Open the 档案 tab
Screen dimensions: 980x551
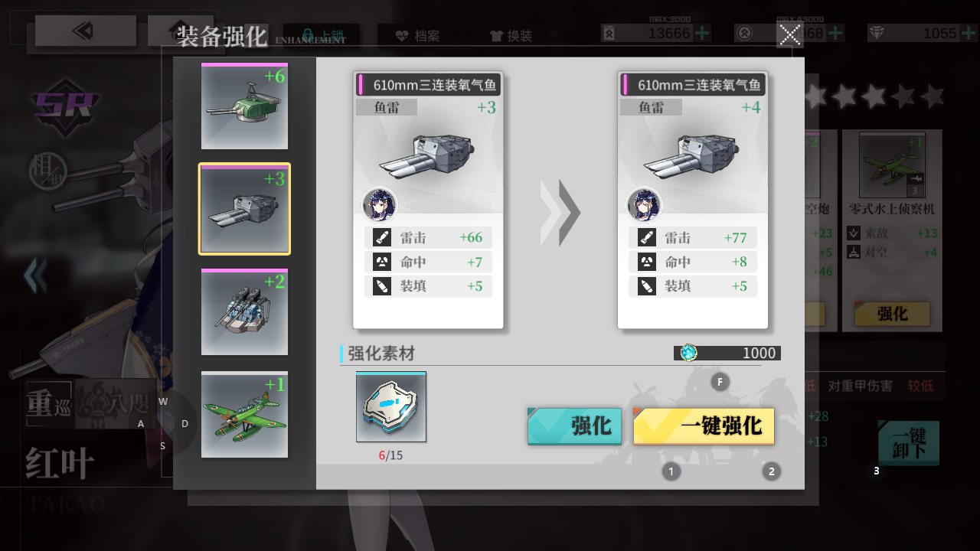click(x=417, y=36)
